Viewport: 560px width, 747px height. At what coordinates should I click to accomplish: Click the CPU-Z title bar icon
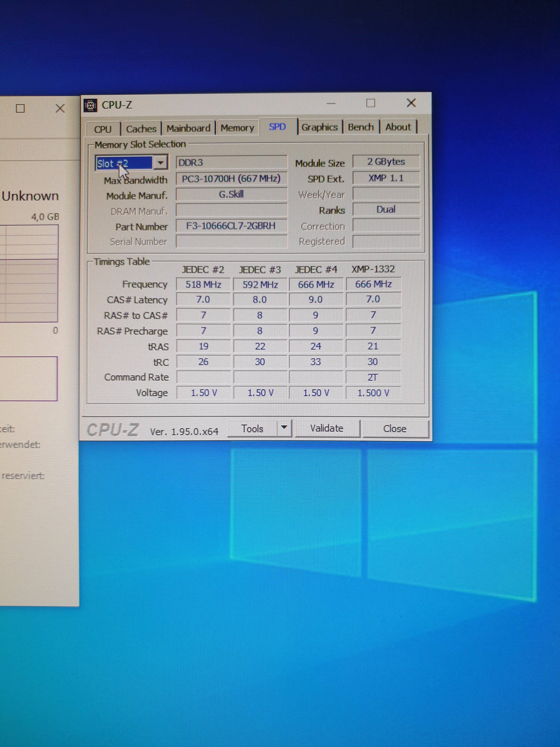point(91,105)
